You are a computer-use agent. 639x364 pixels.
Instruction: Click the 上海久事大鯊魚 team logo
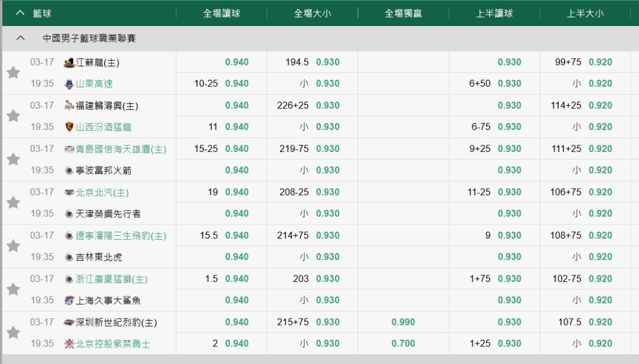coord(69,301)
